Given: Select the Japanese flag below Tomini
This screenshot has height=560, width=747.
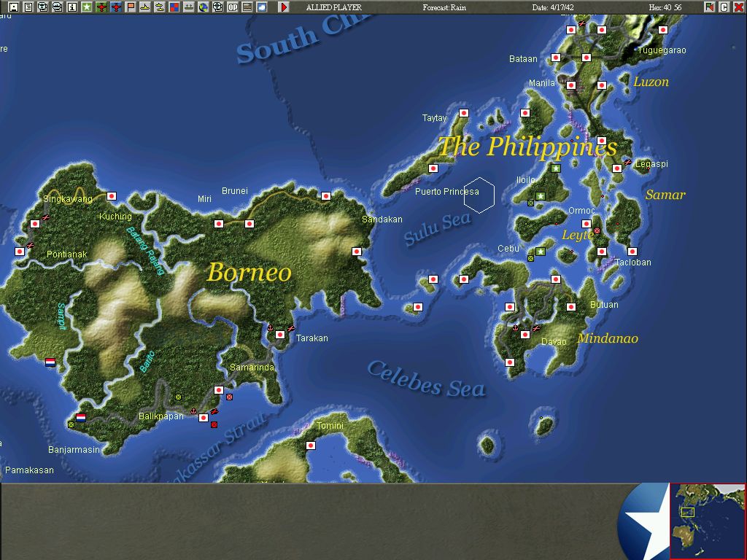Looking at the screenshot, I should (x=311, y=446).
